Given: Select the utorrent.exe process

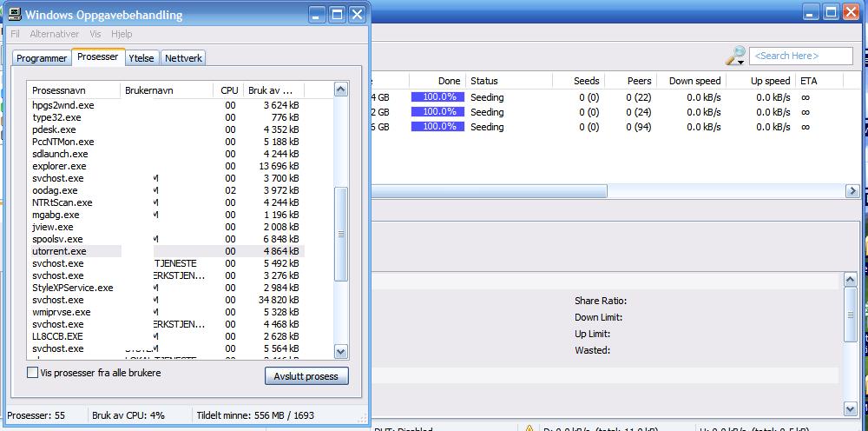Looking at the screenshot, I should coord(166,251).
